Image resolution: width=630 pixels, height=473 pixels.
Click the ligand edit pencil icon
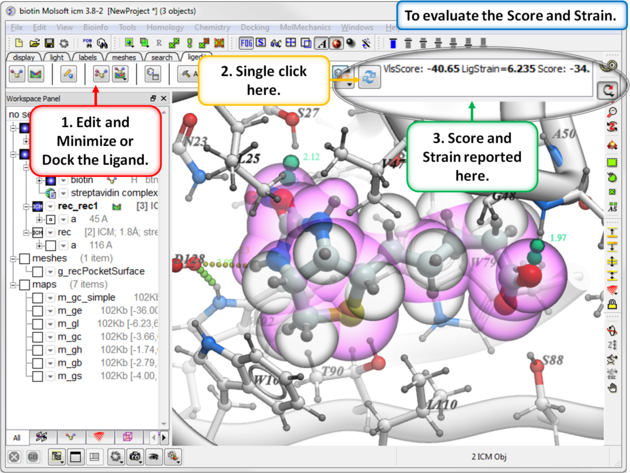(x=68, y=74)
